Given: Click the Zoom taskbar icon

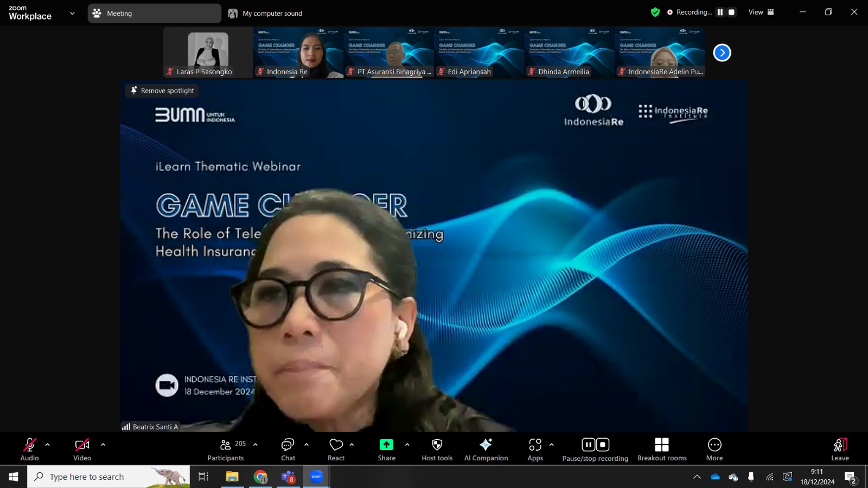Looking at the screenshot, I should (x=316, y=477).
